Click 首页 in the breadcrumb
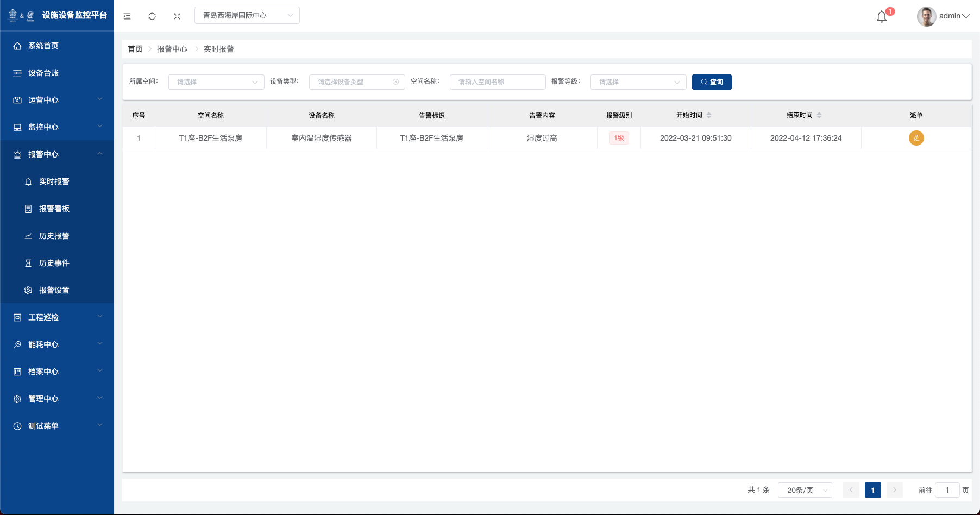Screen dimensions: 980x515 pyautogui.click(x=135, y=49)
